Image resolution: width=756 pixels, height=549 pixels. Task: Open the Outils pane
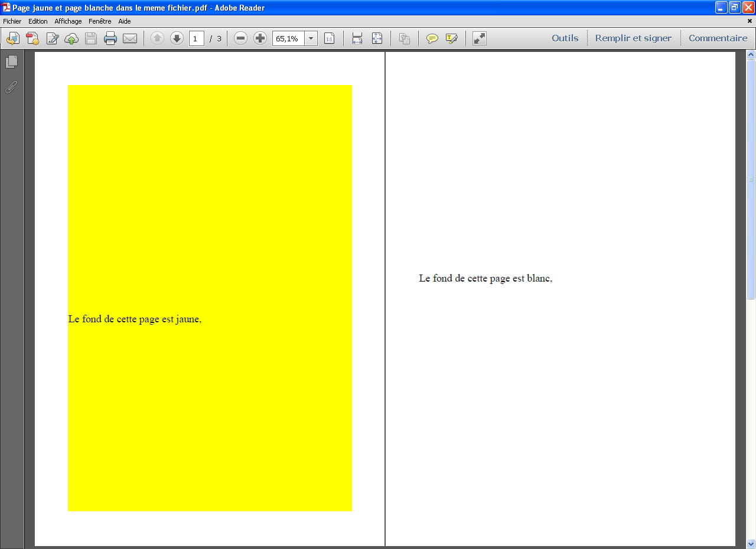[565, 38]
